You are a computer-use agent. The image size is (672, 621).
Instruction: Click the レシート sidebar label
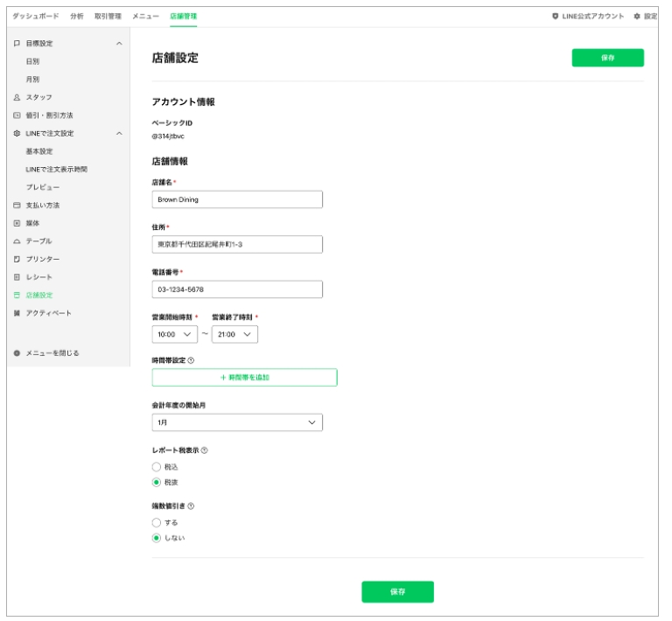click(x=39, y=277)
